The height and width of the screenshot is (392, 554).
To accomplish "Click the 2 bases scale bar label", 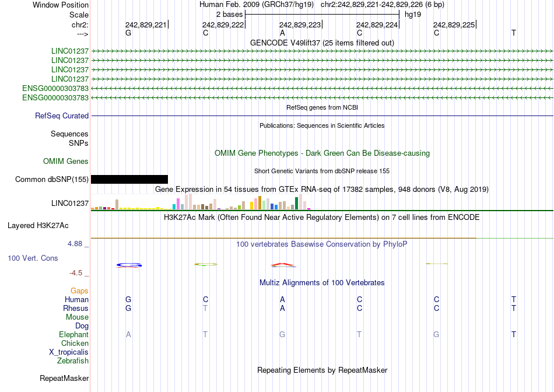I will point(230,15).
